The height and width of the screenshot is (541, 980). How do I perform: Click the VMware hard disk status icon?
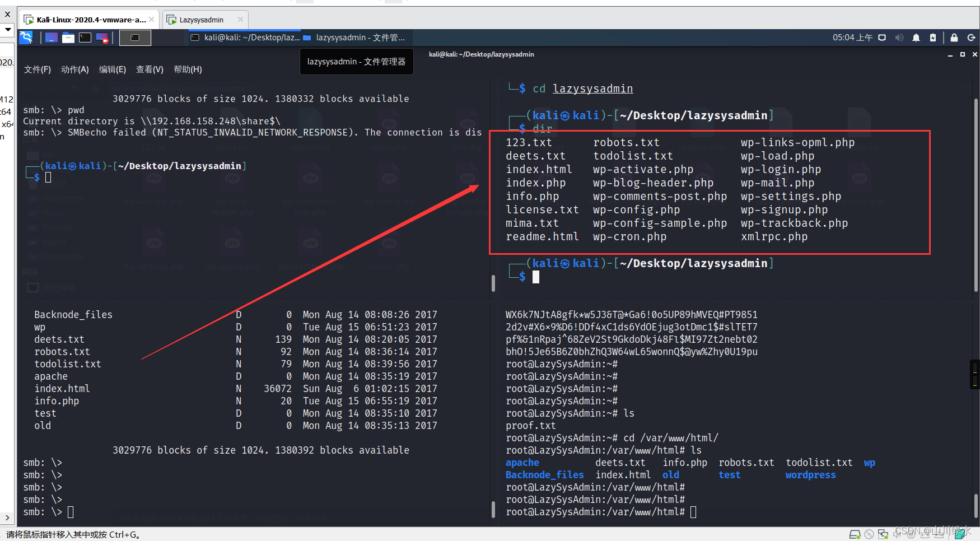pos(855,534)
